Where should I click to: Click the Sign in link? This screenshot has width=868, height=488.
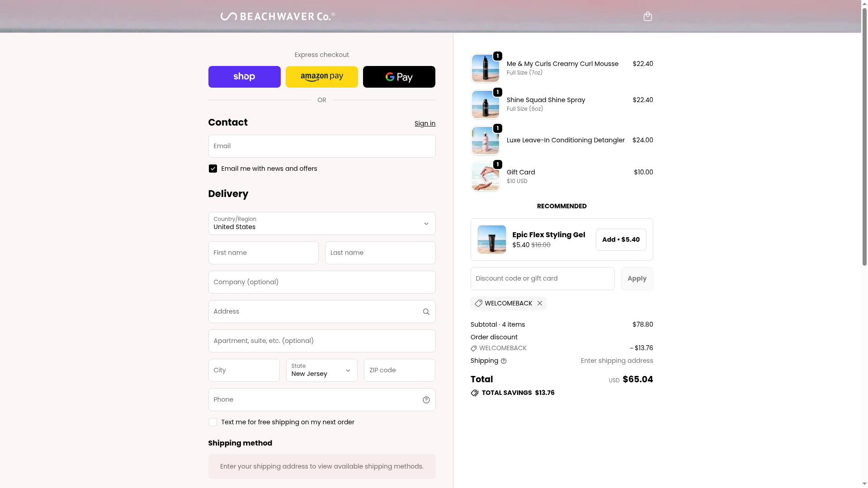425,123
